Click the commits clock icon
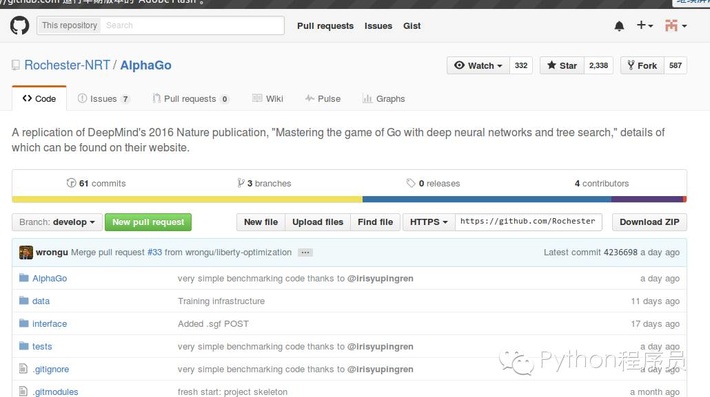Viewport: 710px width, 397px height. click(x=71, y=183)
